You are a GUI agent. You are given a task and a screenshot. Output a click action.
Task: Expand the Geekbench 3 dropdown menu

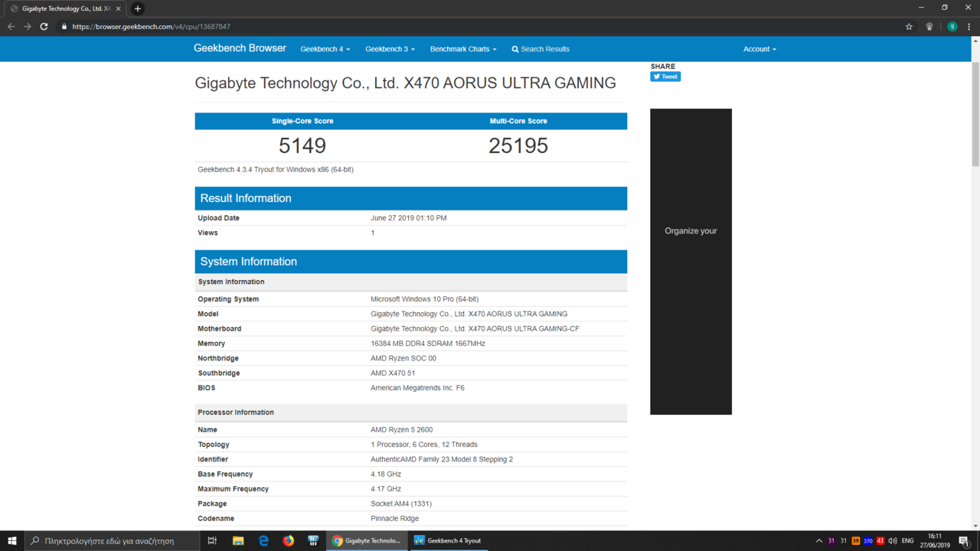[x=390, y=49]
